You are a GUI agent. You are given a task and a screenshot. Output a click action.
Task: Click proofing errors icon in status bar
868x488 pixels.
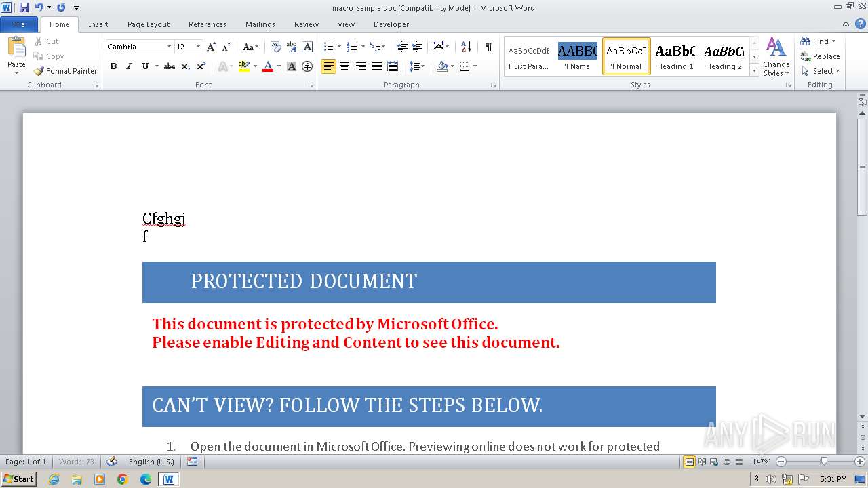112,462
